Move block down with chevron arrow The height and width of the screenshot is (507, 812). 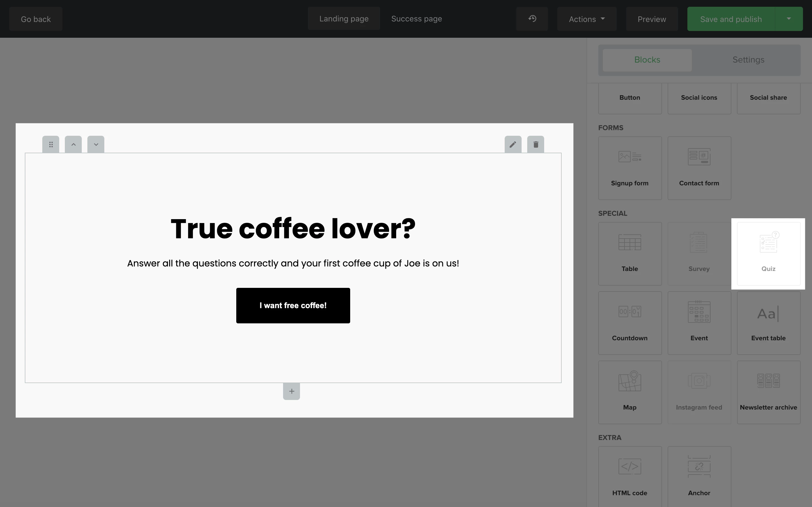(x=96, y=144)
